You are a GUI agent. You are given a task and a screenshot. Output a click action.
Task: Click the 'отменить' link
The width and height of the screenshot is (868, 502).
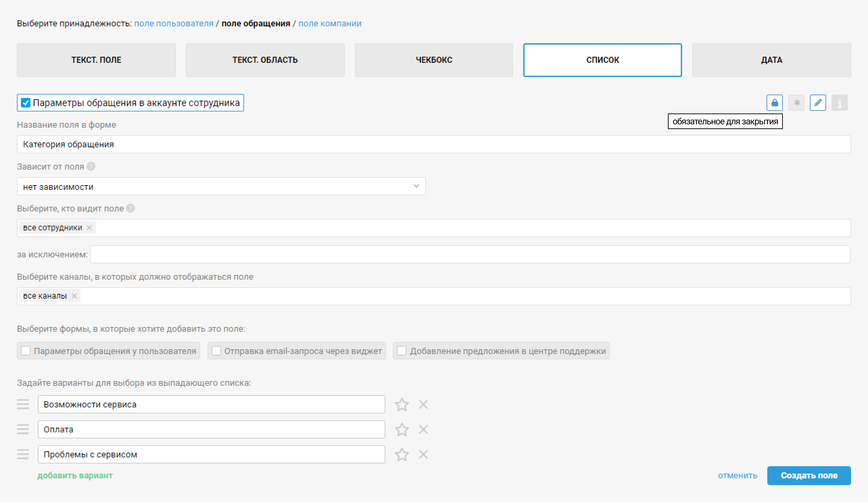pyautogui.click(x=738, y=476)
